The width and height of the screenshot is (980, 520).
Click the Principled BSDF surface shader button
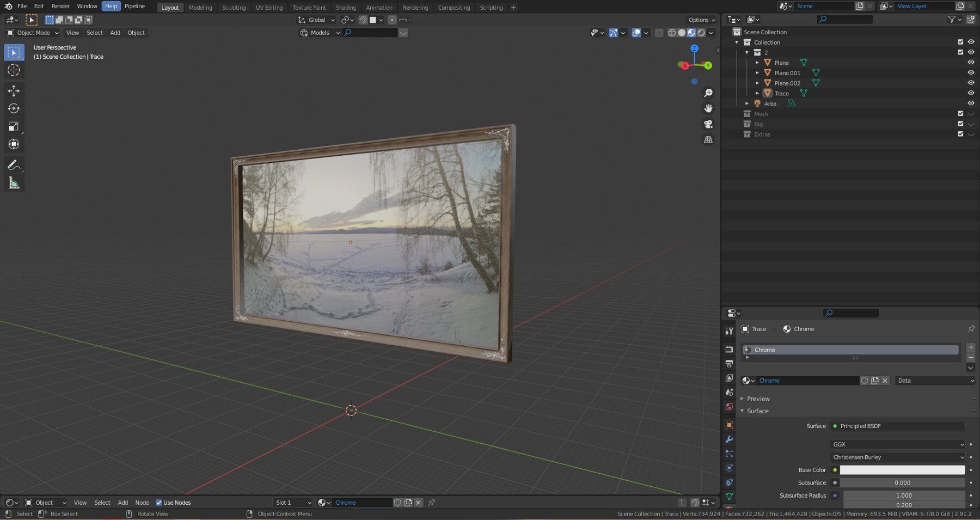click(898, 426)
